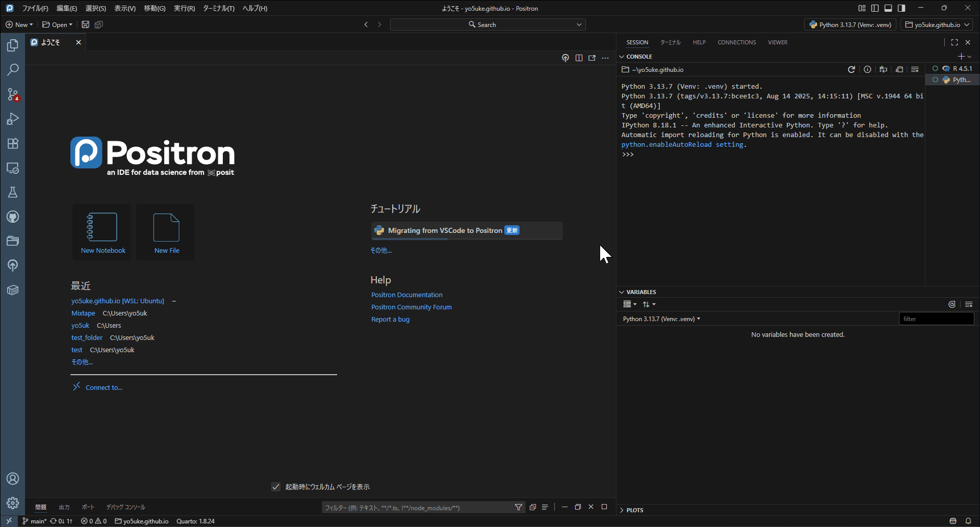The width and height of the screenshot is (980, 527).
Task: Open the Source Control view
Action: pos(13,94)
